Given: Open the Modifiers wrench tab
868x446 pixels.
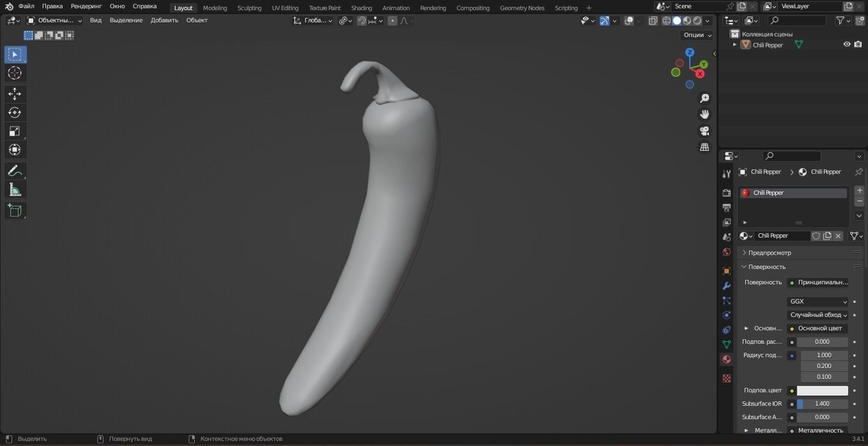Looking at the screenshot, I should click(726, 286).
